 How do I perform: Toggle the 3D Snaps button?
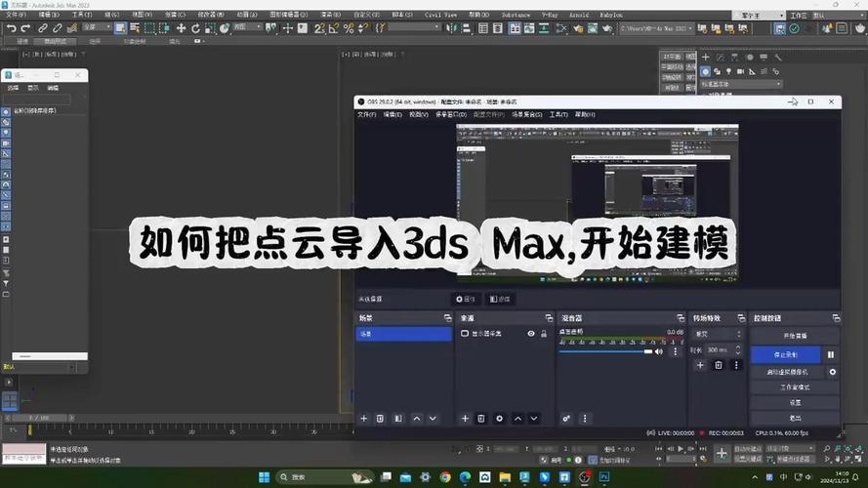(319, 28)
